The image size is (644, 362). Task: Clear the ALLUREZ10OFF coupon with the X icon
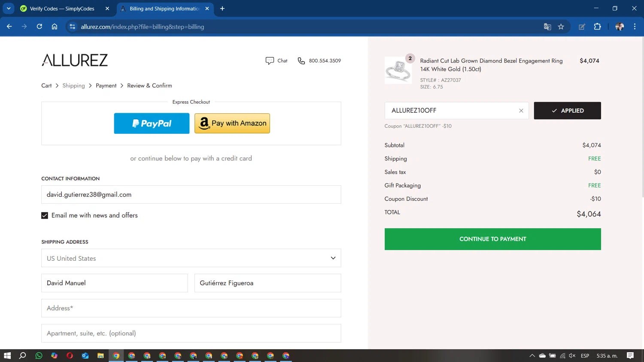[521, 111]
